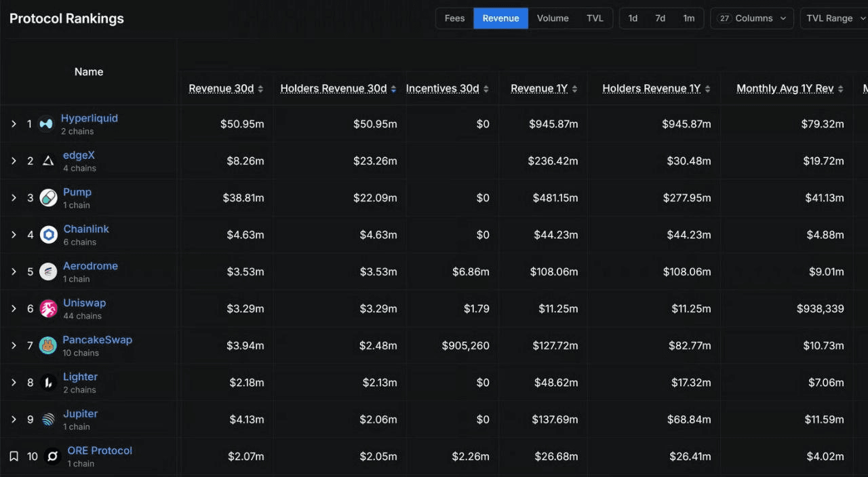Click the Lighter logo icon
This screenshot has width=868, height=477.
[x=48, y=383]
